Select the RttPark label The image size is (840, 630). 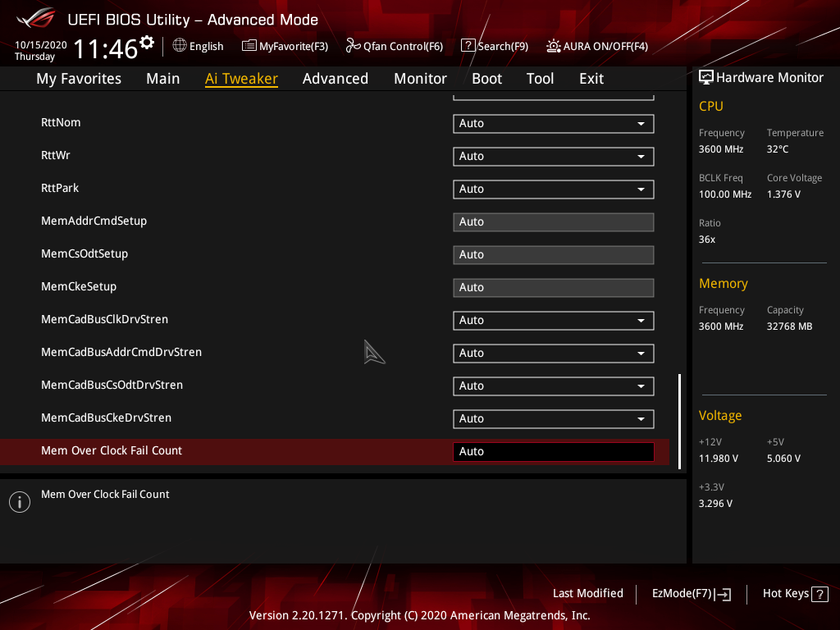click(59, 188)
